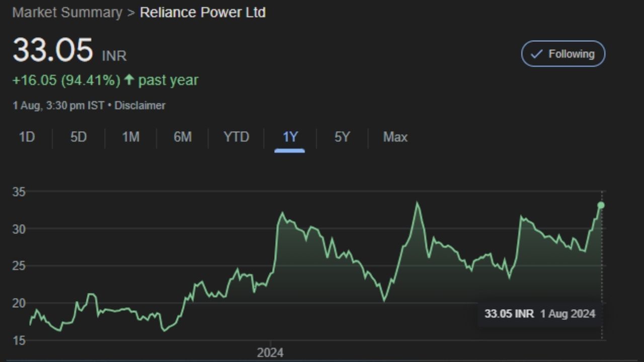Viewport: 644px width, 362px height.
Task: Show the 5Y chart range
Action: [x=342, y=137]
